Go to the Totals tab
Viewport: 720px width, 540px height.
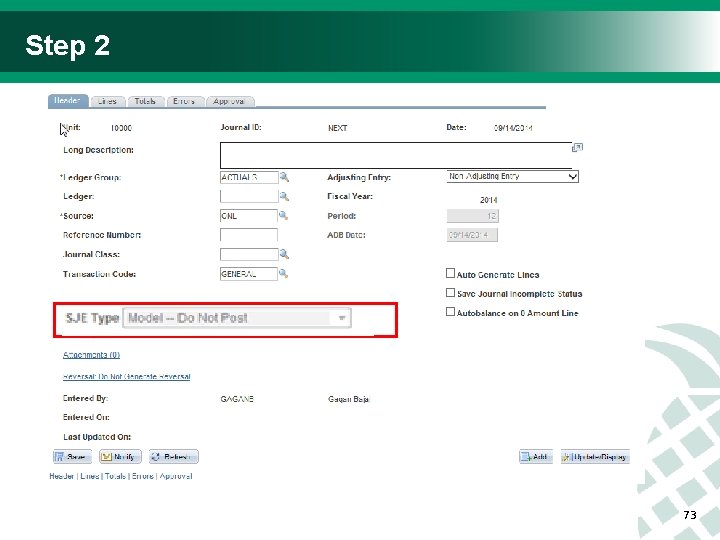coord(145,101)
